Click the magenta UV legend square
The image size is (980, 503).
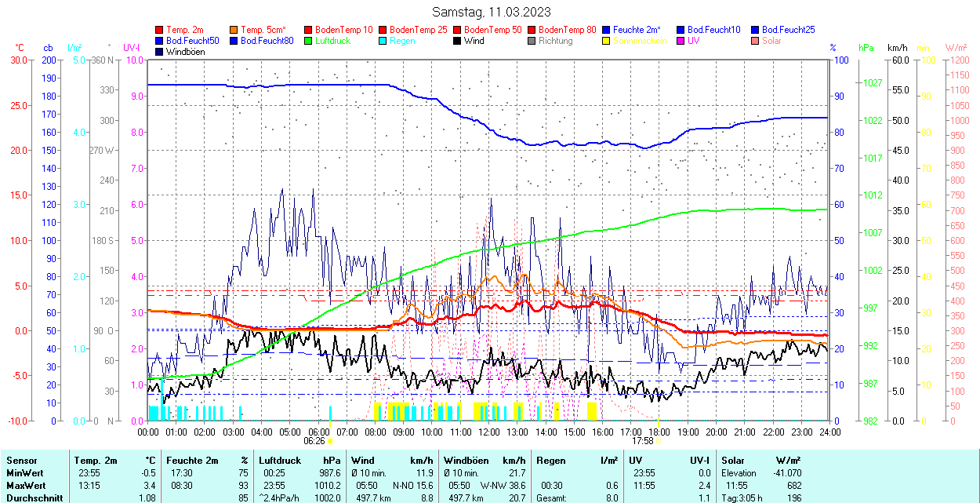681,41
